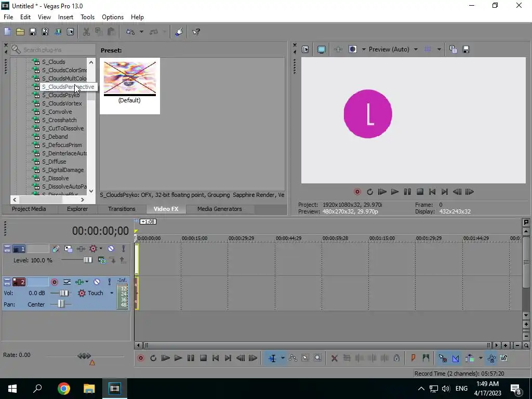The height and width of the screenshot is (399, 532).
Task: Open Auto Ripple dropdown arrow
Action: click(481, 358)
